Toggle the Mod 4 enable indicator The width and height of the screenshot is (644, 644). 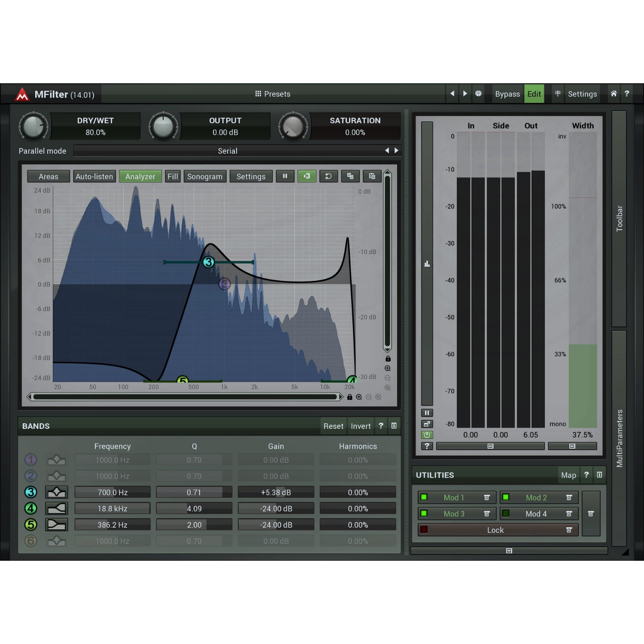tap(506, 513)
